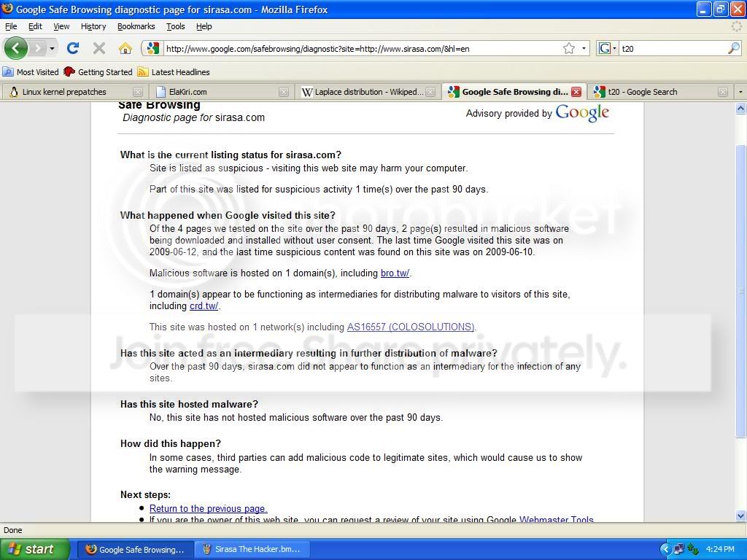Click the search box containing t20
The height and width of the screenshot is (560, 747).
click(673, 48)
